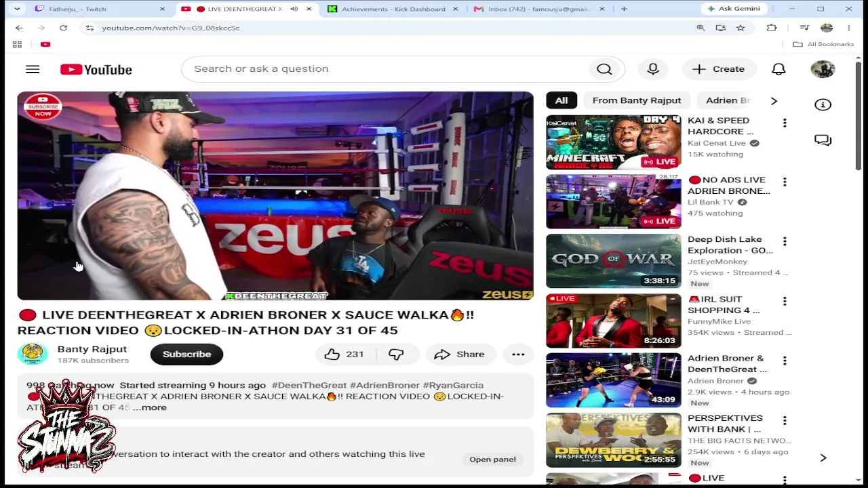Open the YouTube guide hamburger menu
Viewport: 868px width, 488px height.
pos(33,69)
